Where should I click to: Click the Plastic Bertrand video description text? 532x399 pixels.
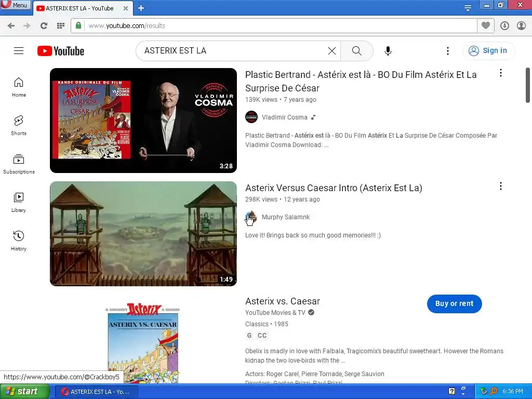tap(371, 140)
